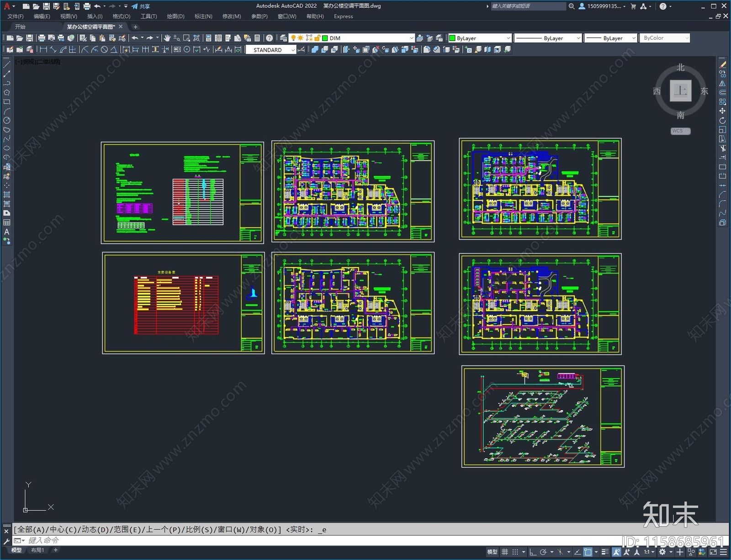Toggle ortho mode in status bar
The width and height of the screenshot is (731, 560).
coord(533,552)
